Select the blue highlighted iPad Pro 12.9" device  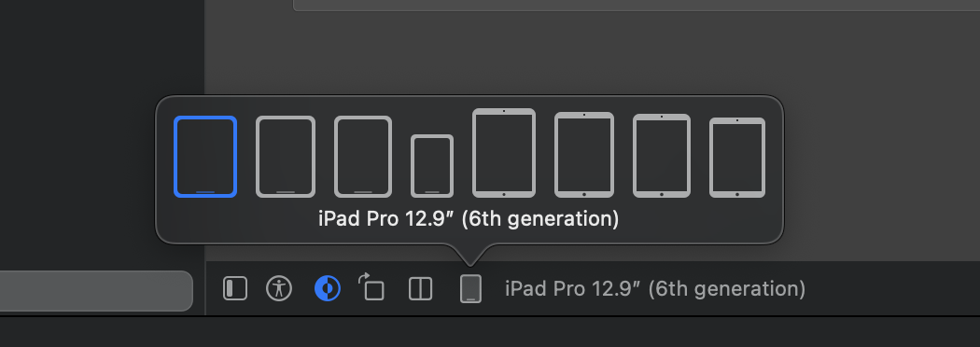[205, 157]
